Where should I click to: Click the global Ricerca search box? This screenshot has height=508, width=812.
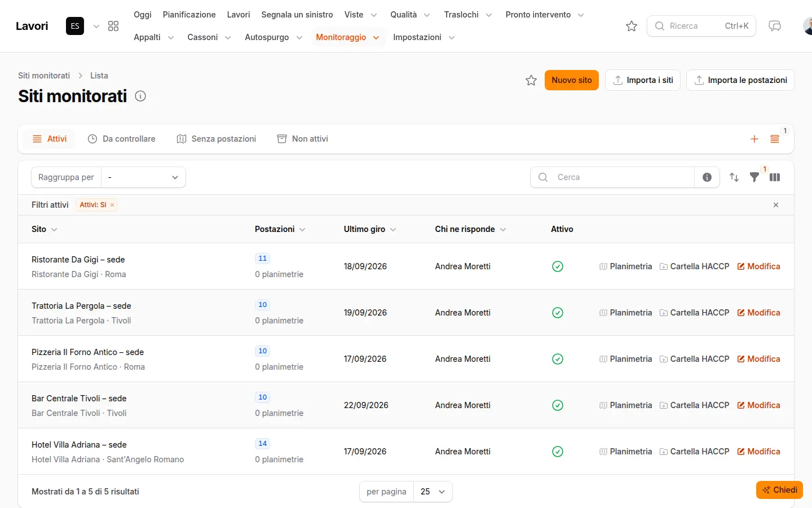(x=701, y=26)
